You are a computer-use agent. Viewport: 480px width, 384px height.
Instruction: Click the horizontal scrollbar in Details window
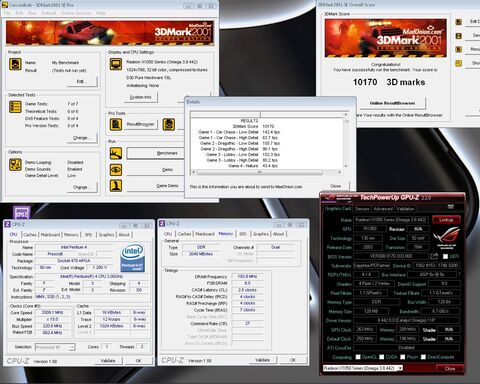259,172
